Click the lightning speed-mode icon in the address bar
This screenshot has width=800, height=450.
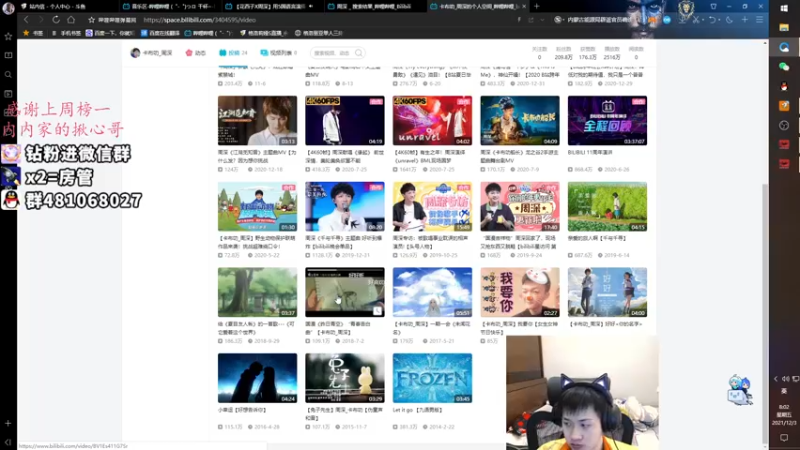coord(519,19)
